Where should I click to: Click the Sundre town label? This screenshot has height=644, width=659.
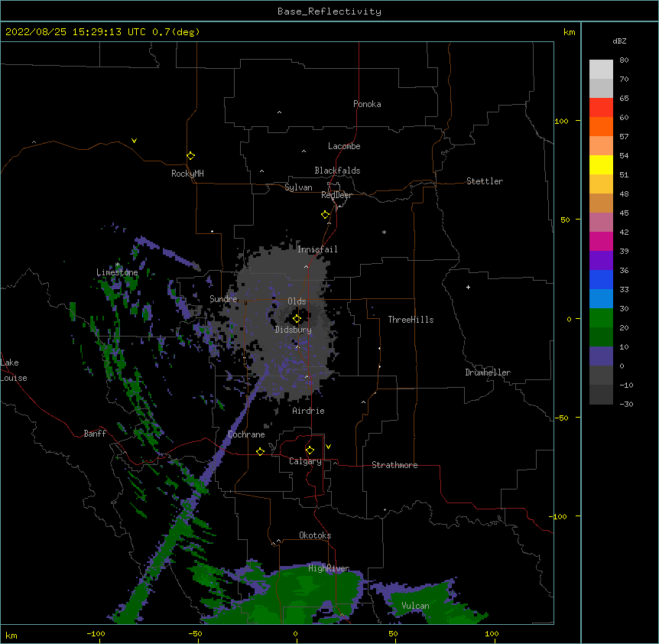(223, 299)
